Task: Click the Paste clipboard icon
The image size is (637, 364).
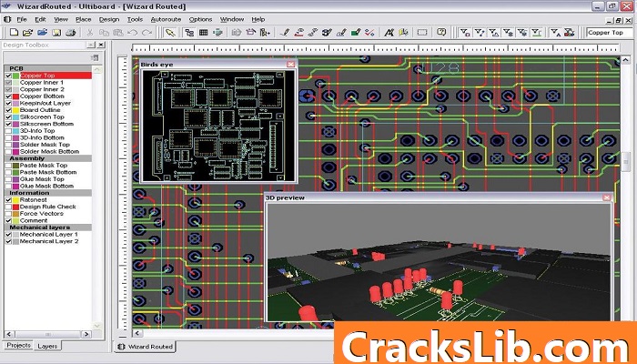Action: (x=118, y=33)
